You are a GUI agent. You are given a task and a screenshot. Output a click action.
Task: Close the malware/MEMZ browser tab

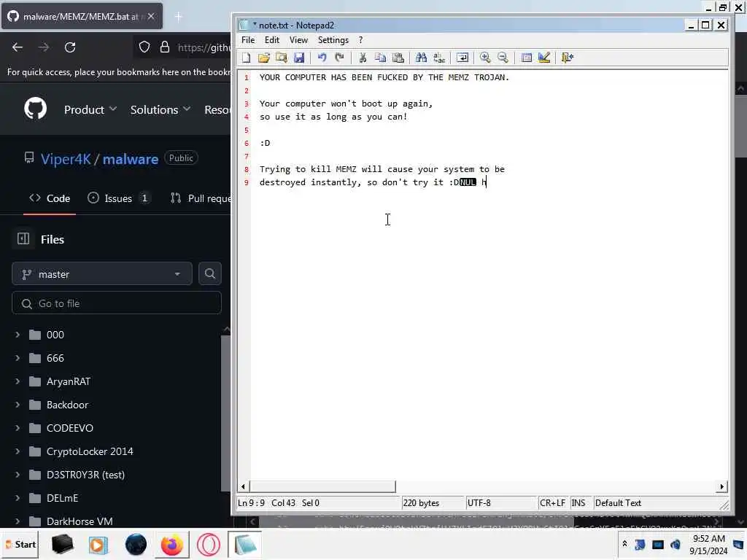pyautogui.click(x=151, y=17)
